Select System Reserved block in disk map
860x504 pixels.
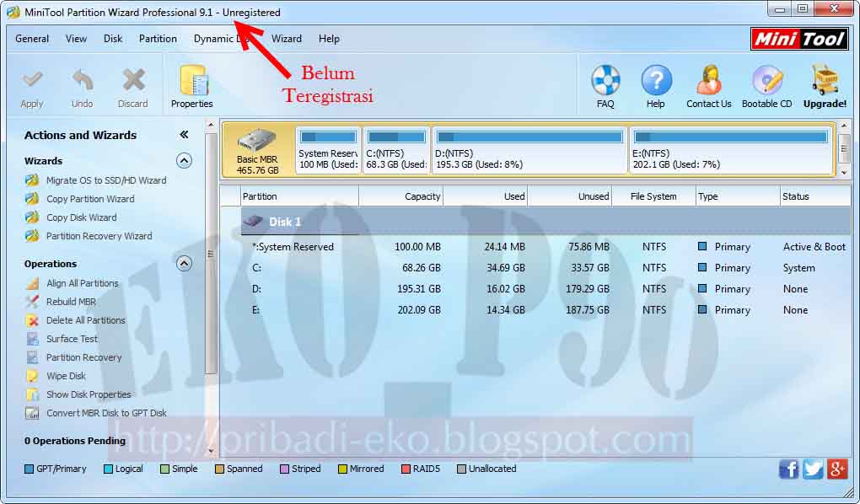coord(328,150)
